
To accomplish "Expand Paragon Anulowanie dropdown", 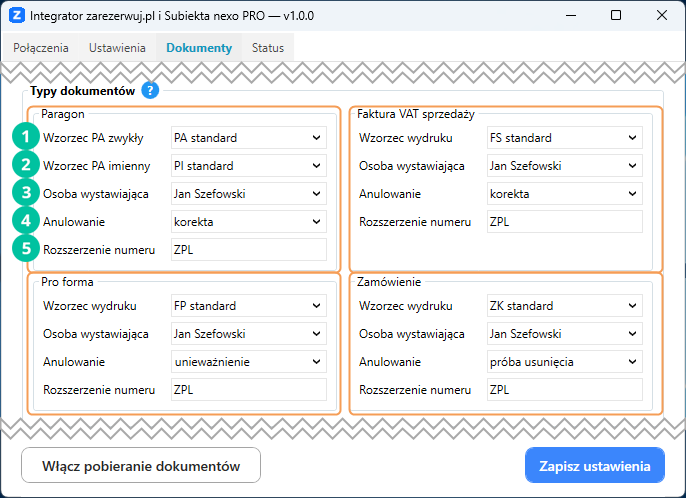I will 248,222.
